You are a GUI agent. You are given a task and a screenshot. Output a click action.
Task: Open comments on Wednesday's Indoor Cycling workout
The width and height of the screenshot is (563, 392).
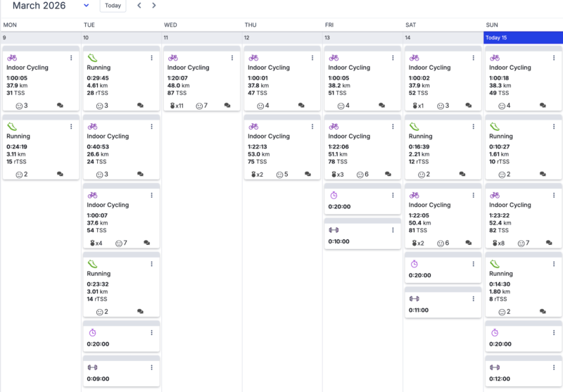(x=227, y=106)
